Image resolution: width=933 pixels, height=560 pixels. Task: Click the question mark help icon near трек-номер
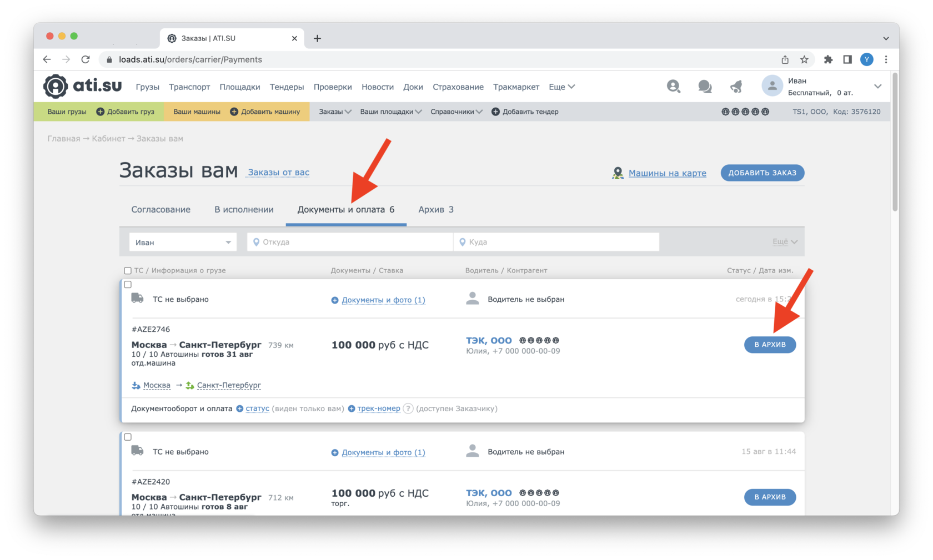point(408,408)
